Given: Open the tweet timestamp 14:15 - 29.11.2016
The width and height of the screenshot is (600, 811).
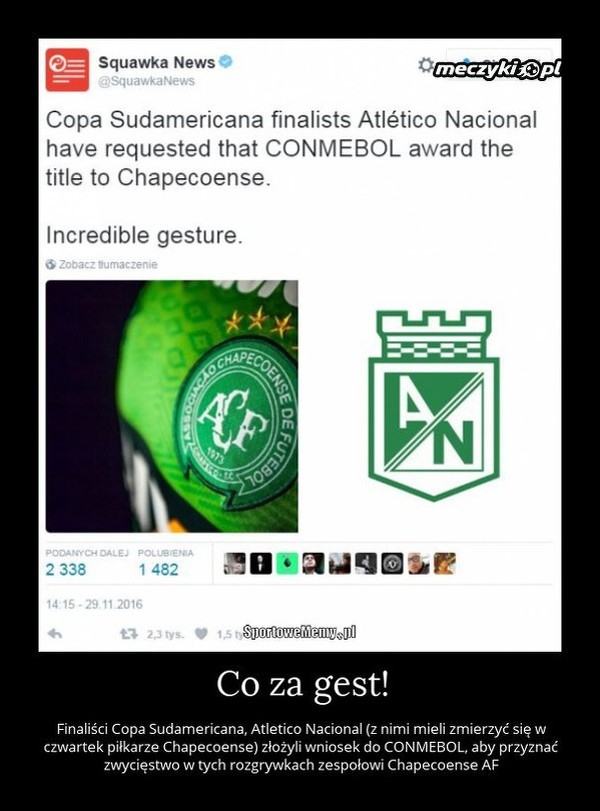Looking at the screenshot, I should (x=94, y=604).
